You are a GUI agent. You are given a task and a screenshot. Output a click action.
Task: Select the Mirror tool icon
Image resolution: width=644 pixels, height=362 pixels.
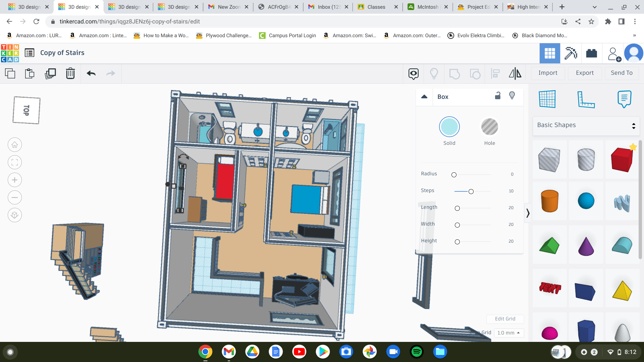[515, 73]
